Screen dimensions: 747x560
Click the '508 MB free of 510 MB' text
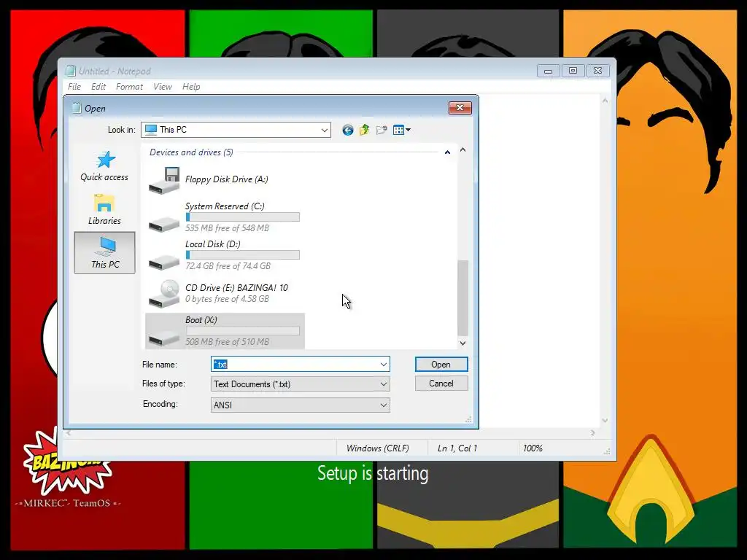(228, 342)
